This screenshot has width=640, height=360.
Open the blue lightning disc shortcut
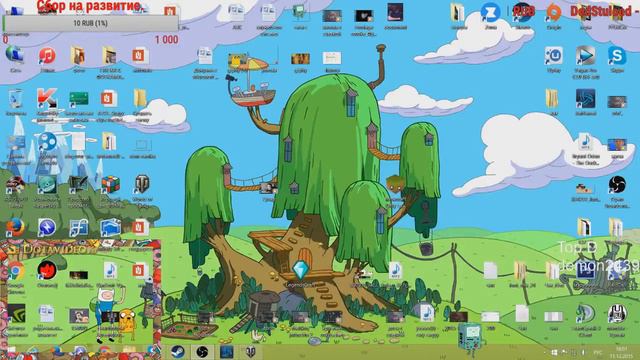[47, 227]
